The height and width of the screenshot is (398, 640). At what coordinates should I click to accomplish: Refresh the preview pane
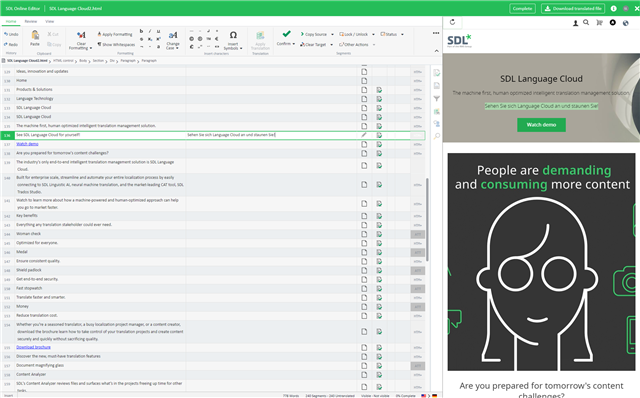point(452,22)
